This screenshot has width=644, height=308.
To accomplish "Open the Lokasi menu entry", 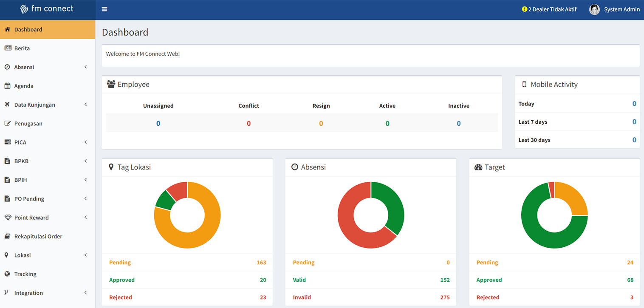I will point(48,255).
